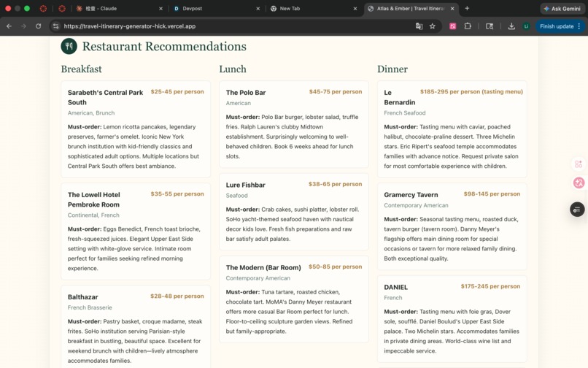
Task: Open the Extensions puzzle icon
Action: click(x=468, y=26)
